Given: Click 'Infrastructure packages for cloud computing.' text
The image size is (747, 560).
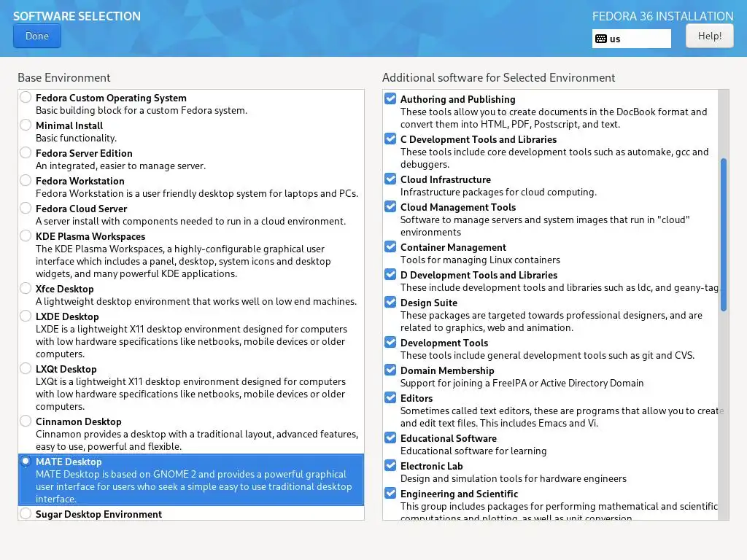Looking at the screenshot, I should [x=498, y=192].
